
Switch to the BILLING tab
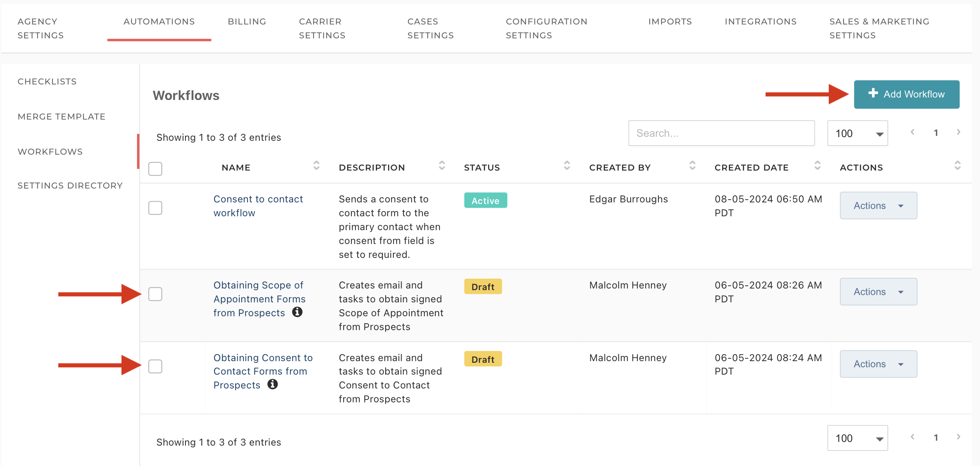tap(247, 21)
